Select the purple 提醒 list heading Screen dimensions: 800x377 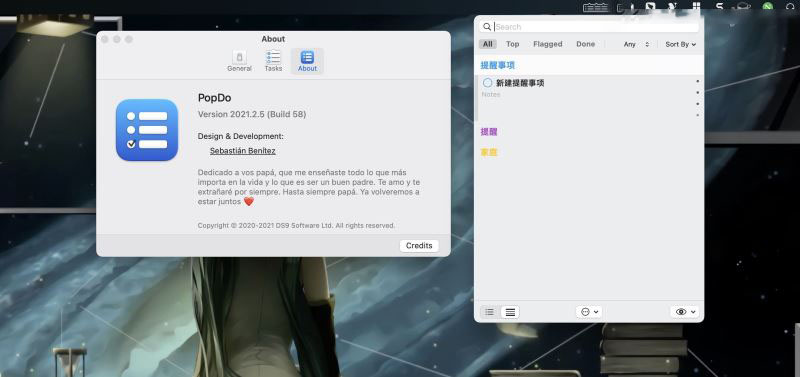tap(489, 132)
